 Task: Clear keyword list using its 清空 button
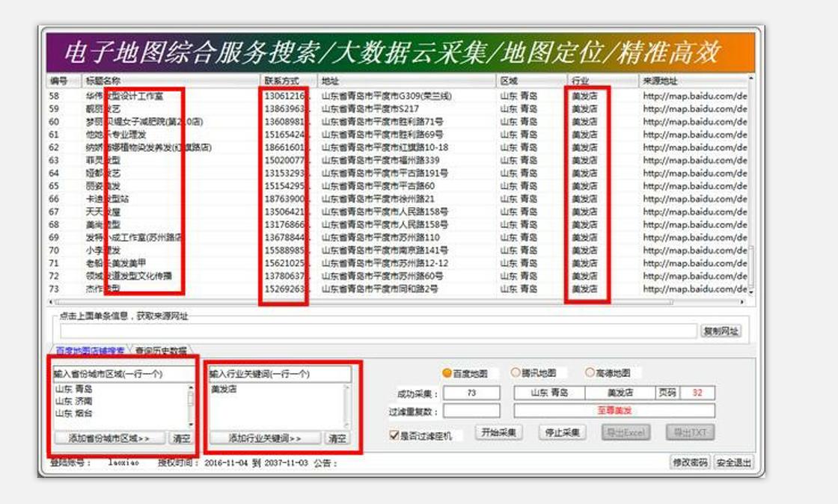click(338, 437)
